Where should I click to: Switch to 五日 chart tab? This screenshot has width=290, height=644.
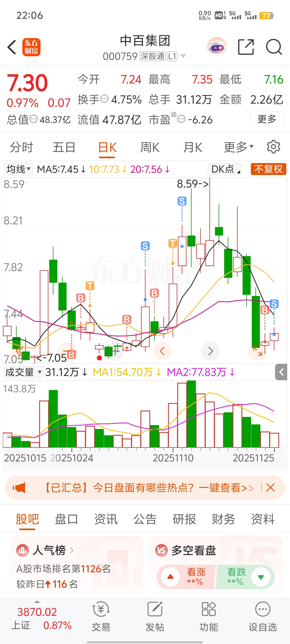[x=64, y=147]
